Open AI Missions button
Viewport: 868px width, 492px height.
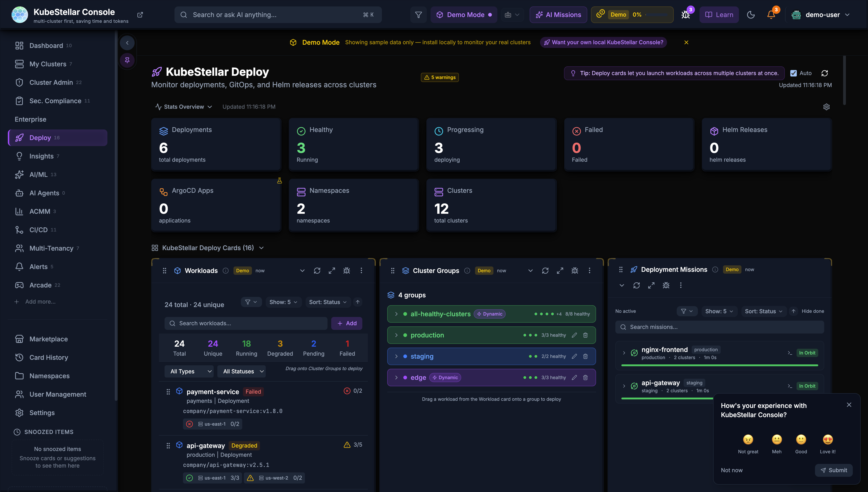(x=558, y=15)
